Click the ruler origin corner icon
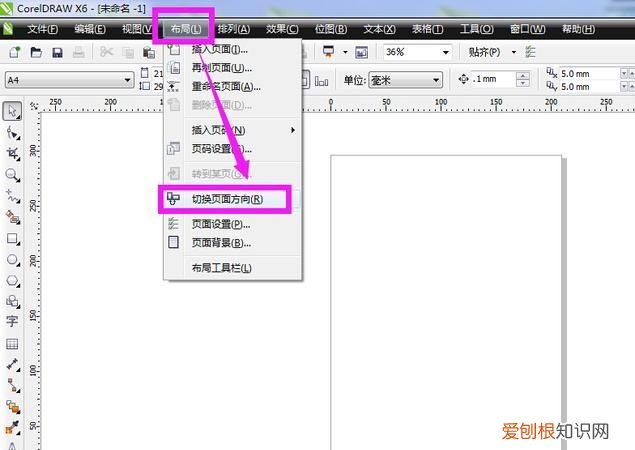The image size is (635, 450). pyautogui.click(x=34, y=106)
